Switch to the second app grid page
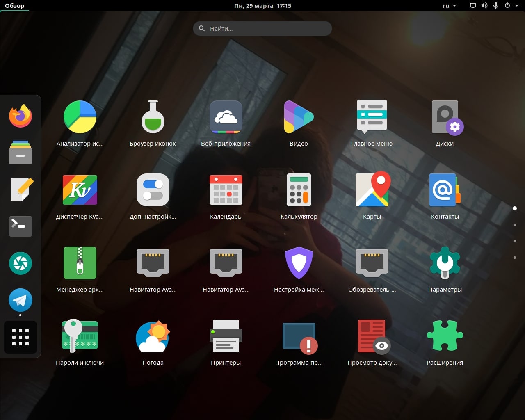This screenshot has height=420, width=525. coord(515,225)
